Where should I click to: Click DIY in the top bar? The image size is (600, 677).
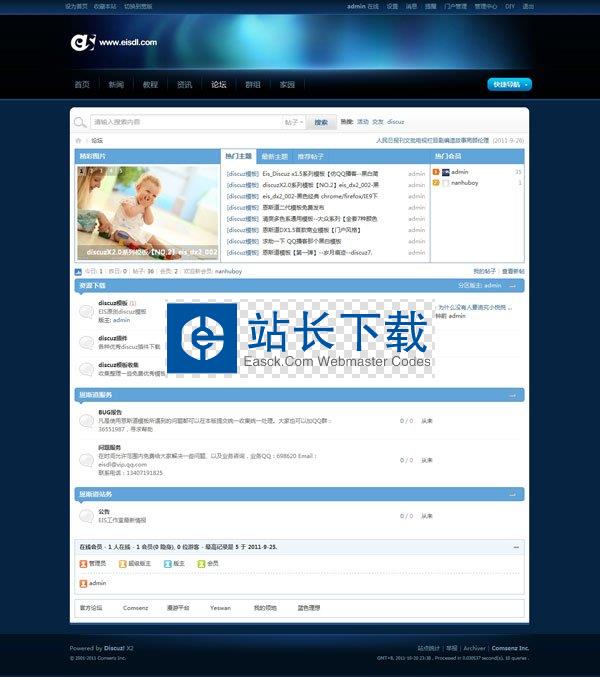[510, 6]
